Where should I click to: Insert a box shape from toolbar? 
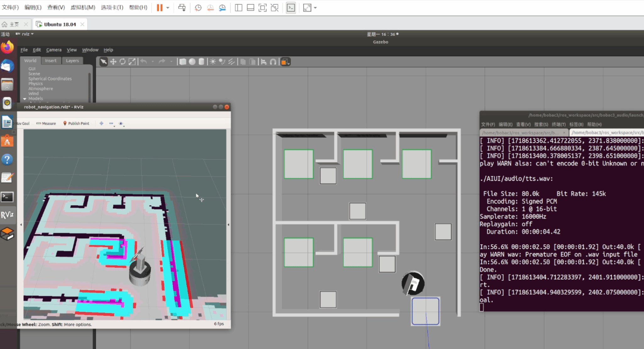[183, 62]
